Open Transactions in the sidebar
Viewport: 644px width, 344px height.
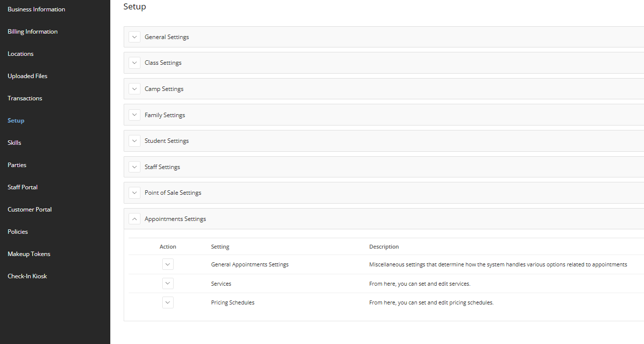pyautogui.click(x=25, y=98)
